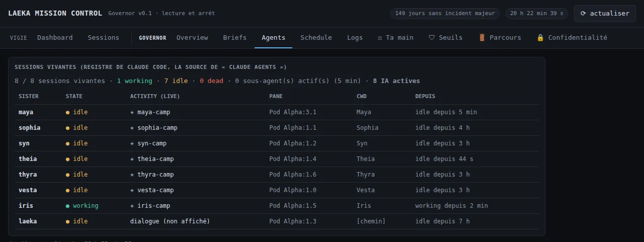Select the laeka sister row name
This screenshot has height=242, width=644.
pos(28,221)
